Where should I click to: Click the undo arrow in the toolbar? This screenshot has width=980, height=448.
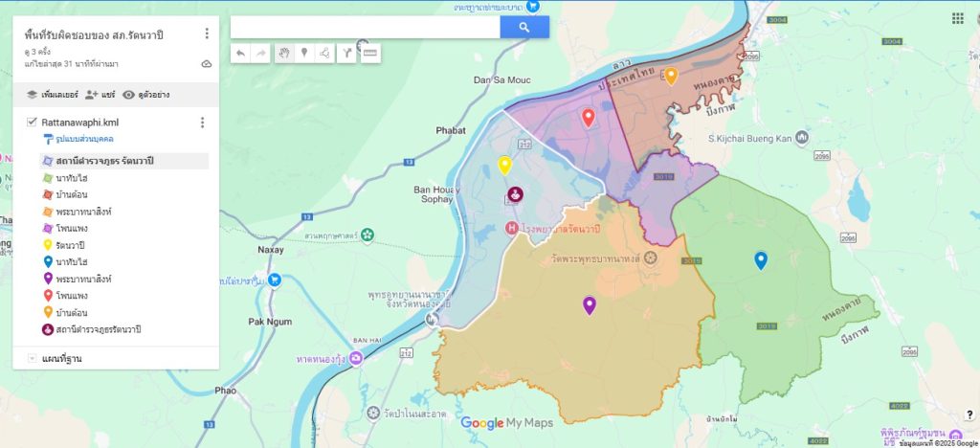tap(240, 53)
